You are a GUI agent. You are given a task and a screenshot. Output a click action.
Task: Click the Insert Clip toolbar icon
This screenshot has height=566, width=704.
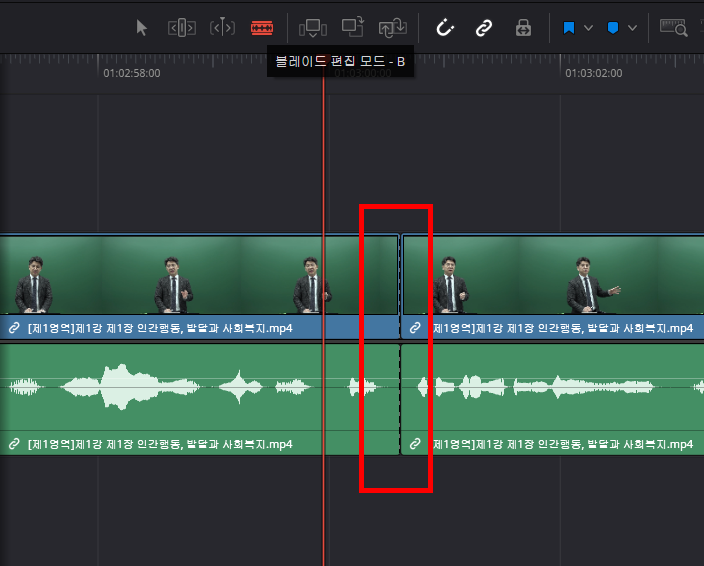[312, 28]
